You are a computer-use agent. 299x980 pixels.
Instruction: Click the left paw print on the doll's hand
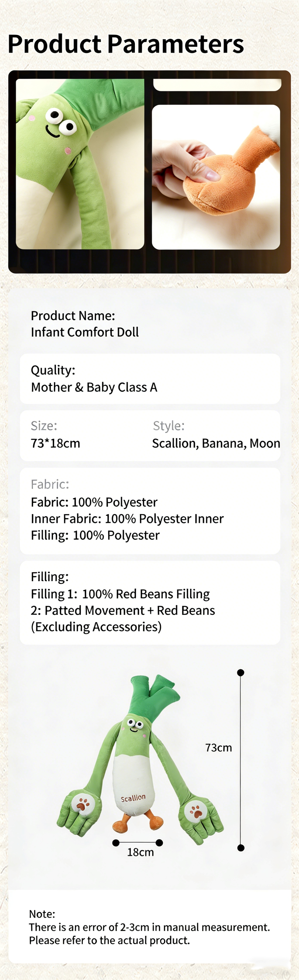click(x=82, y=804)
